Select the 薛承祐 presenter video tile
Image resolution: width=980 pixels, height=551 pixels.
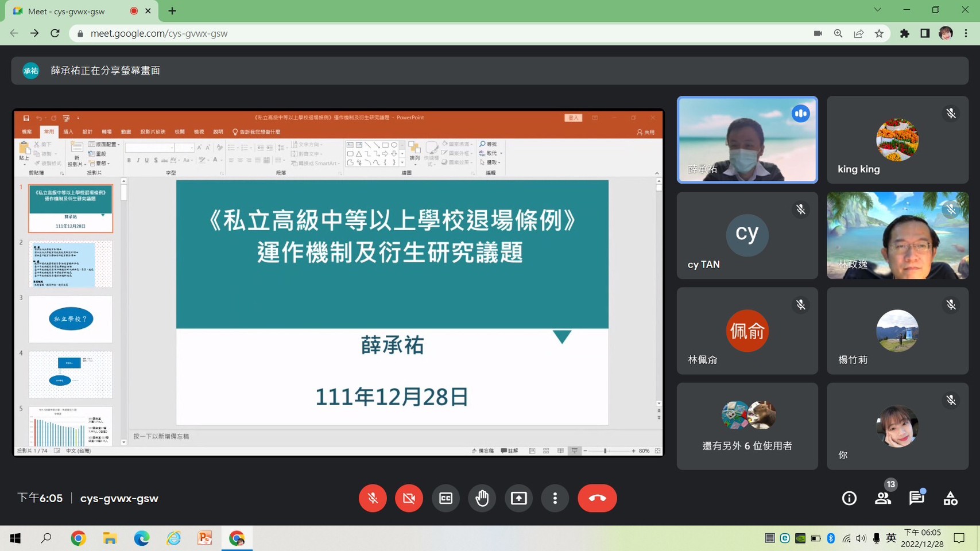tap(747, 139)
